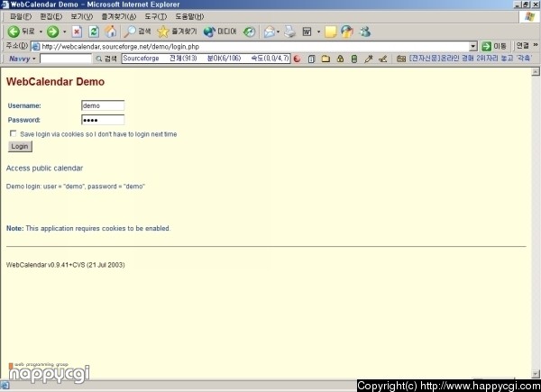Open the 편집(E) menu
The width and height of the screenshot is (541, 392).
[50, 16]
